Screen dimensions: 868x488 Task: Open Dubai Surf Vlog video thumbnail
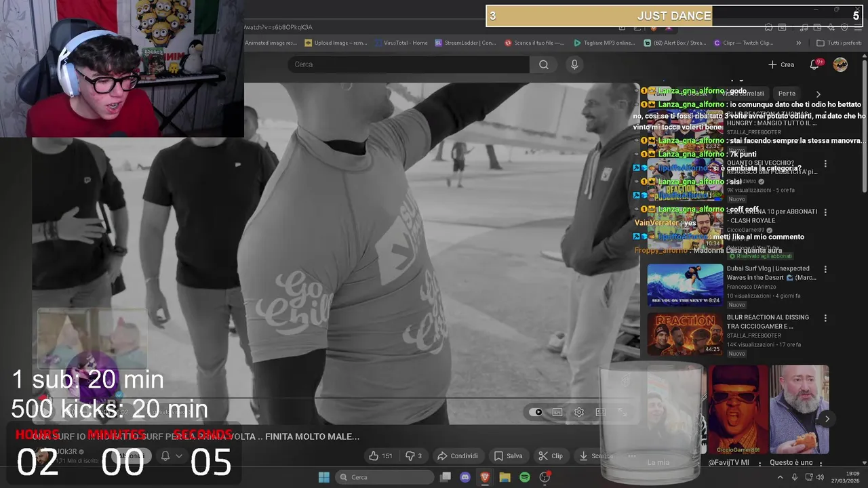[685, 285]
